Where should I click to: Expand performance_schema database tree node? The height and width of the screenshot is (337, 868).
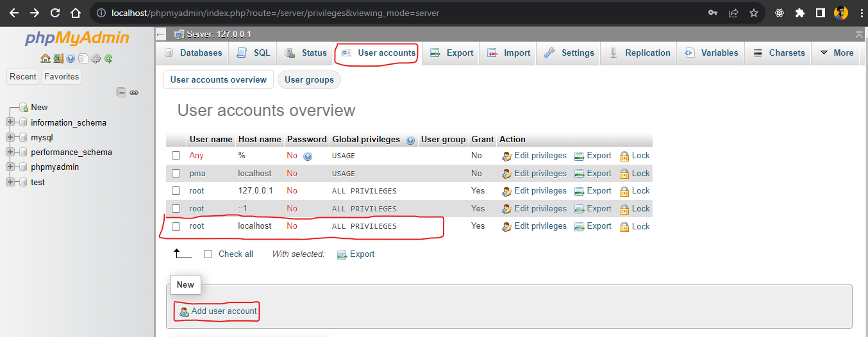click(10, 152)
